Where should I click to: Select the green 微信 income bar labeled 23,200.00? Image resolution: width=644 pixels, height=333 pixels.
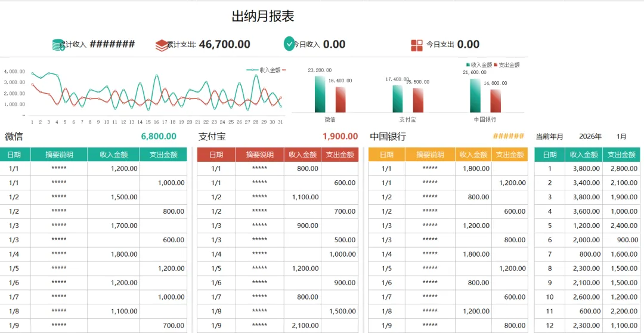click(320, 94)
